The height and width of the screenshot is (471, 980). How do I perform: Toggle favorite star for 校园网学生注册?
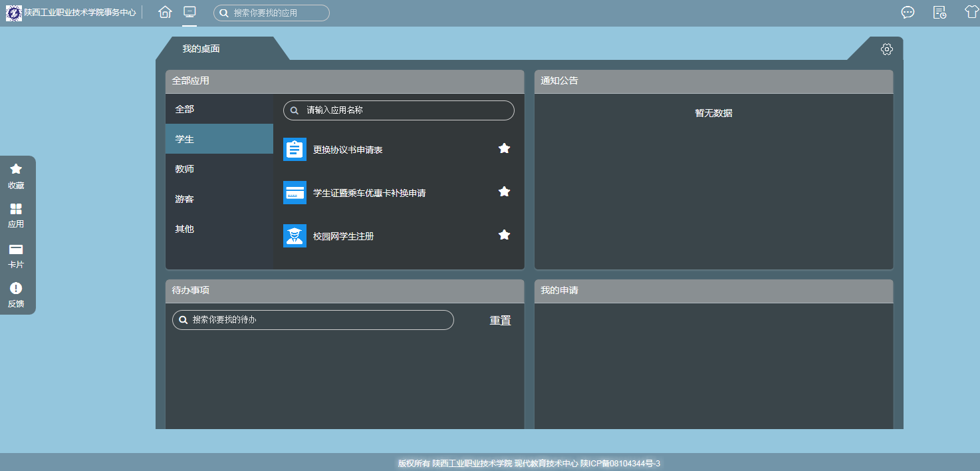click(504, 235)
